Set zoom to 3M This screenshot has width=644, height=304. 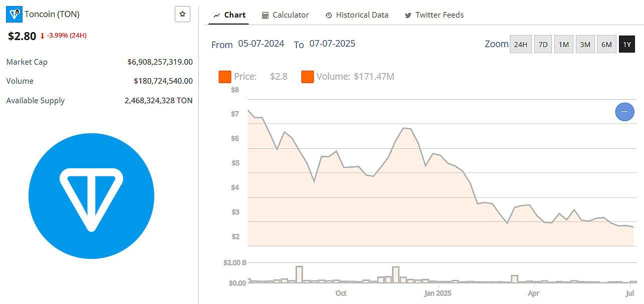click(585, 45)
